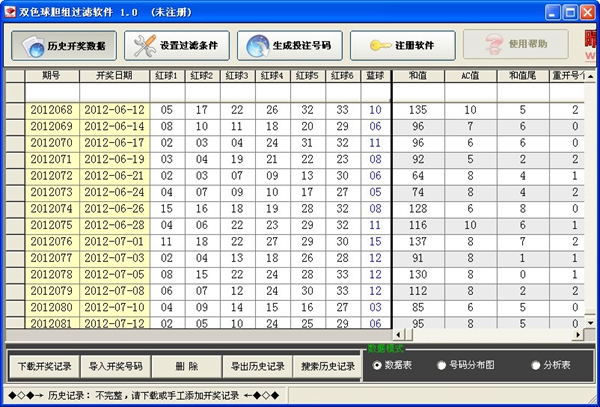Click the horizontal scrollbar left arrow
This screenshot has width=600, height=407.
point(398,335)
